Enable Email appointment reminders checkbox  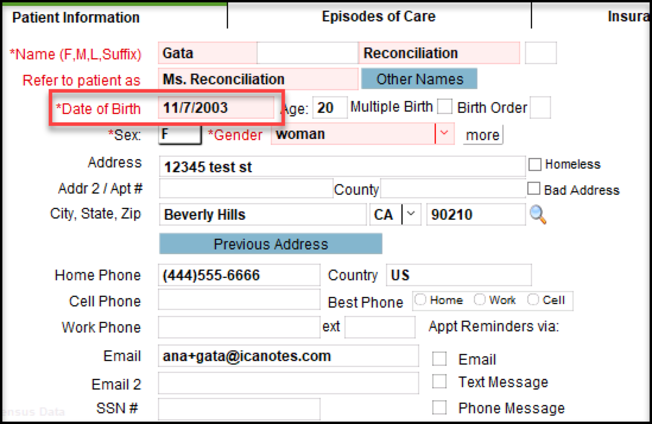pyautogui.click(x=439, y=359)
